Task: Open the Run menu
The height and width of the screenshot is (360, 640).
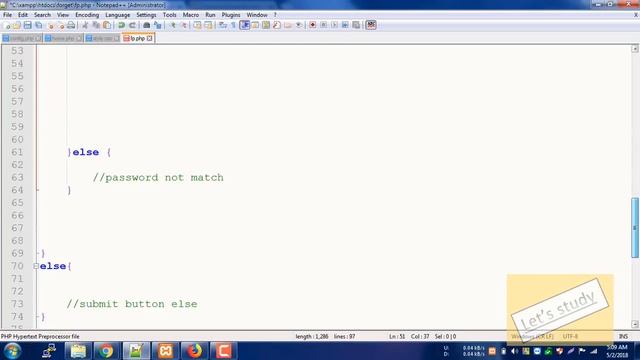Action: [210, 15]
